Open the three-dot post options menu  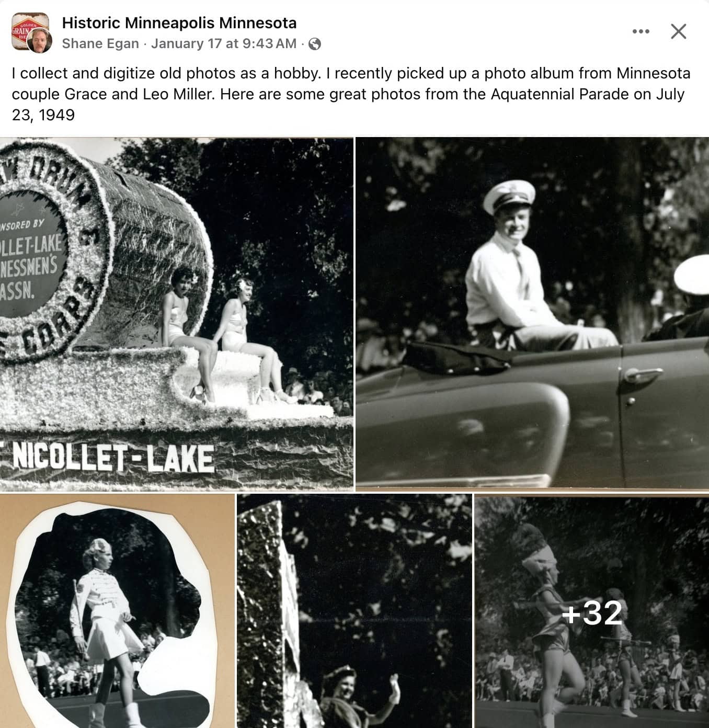tap(641, 32)
